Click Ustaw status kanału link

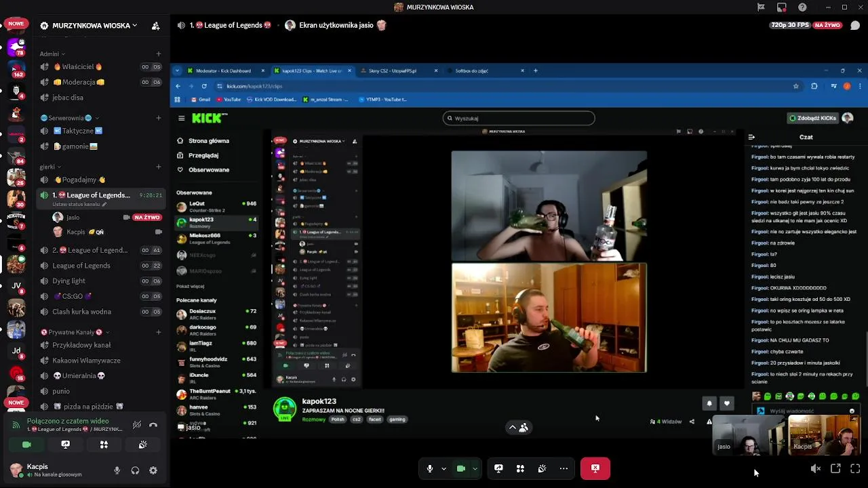coord(79,204)
